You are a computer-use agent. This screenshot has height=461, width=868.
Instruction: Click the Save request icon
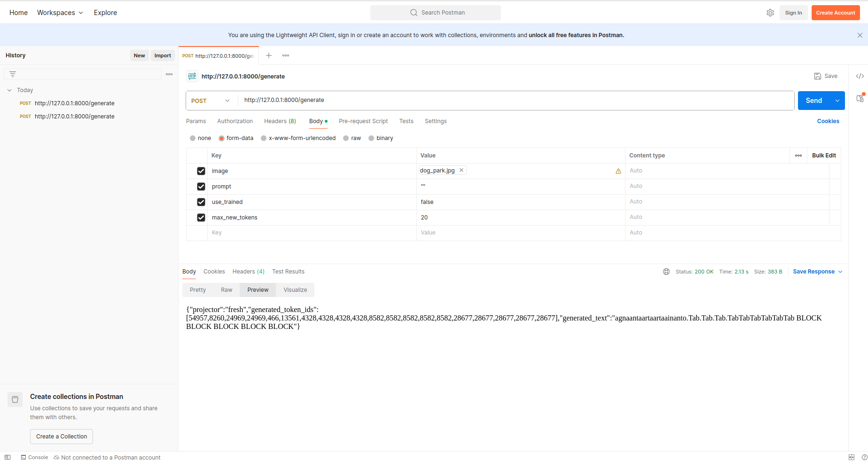click(818, 76)
